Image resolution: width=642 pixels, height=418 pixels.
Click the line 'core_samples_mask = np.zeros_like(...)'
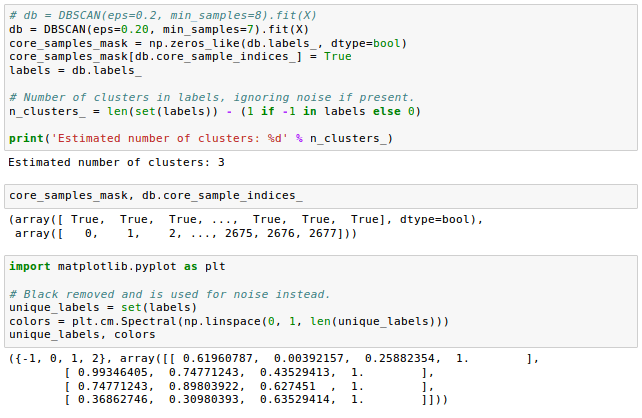coord(208,43)
